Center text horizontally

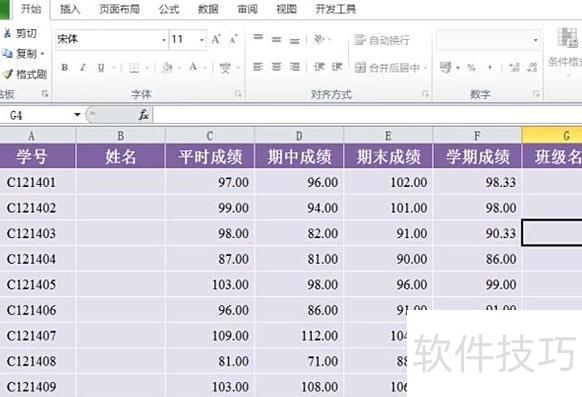coord(276,67)
